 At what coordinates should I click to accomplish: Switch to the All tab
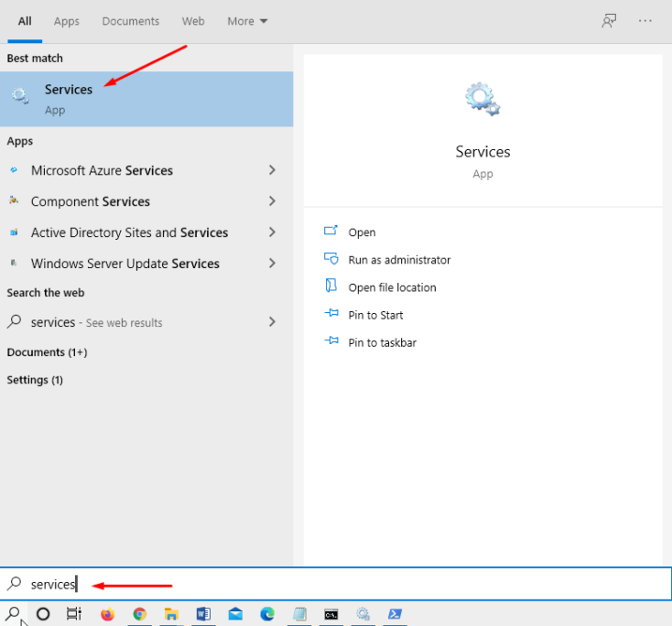[25, 21]
